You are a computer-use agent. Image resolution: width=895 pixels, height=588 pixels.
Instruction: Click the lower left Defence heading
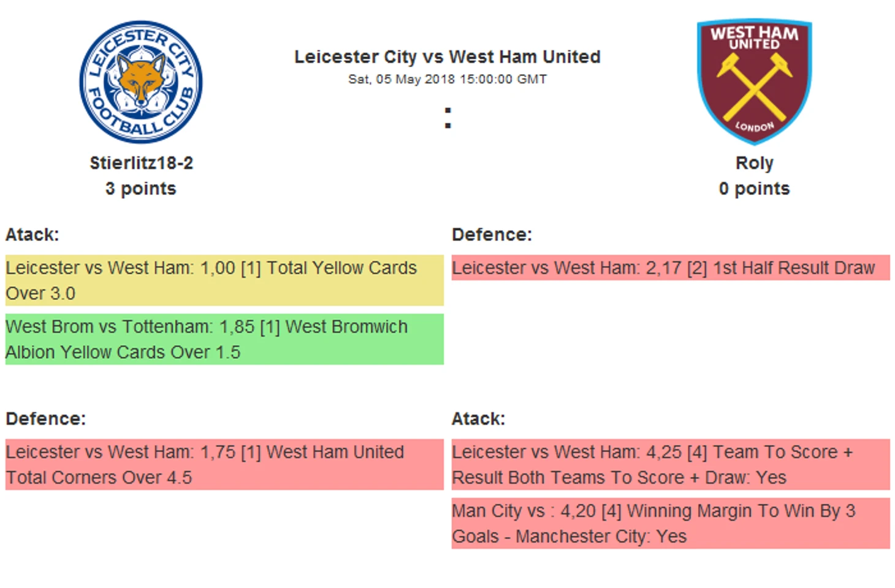pyautogui.click(x=46, y=419)
